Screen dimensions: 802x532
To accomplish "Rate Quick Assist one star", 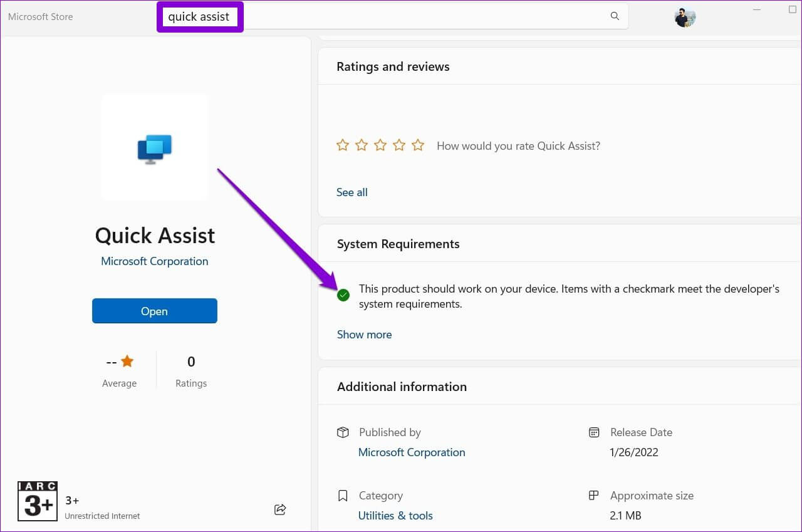I will [x=343, y=145].
